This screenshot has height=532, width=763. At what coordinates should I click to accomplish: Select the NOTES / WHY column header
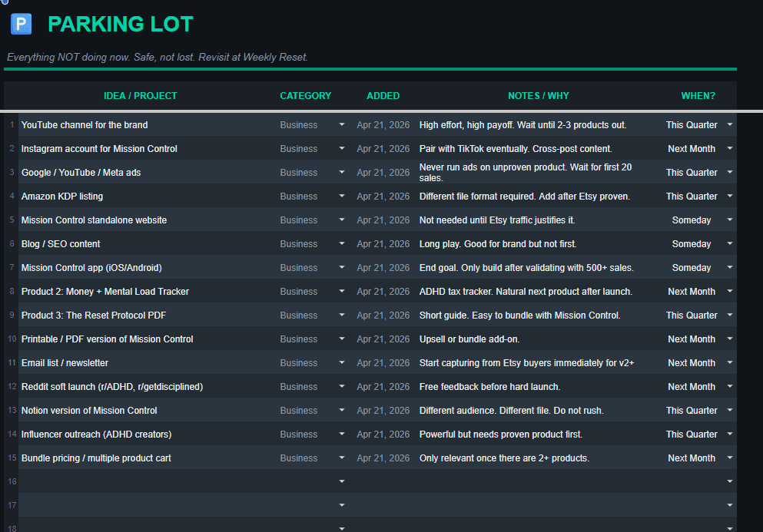(538, 96)
